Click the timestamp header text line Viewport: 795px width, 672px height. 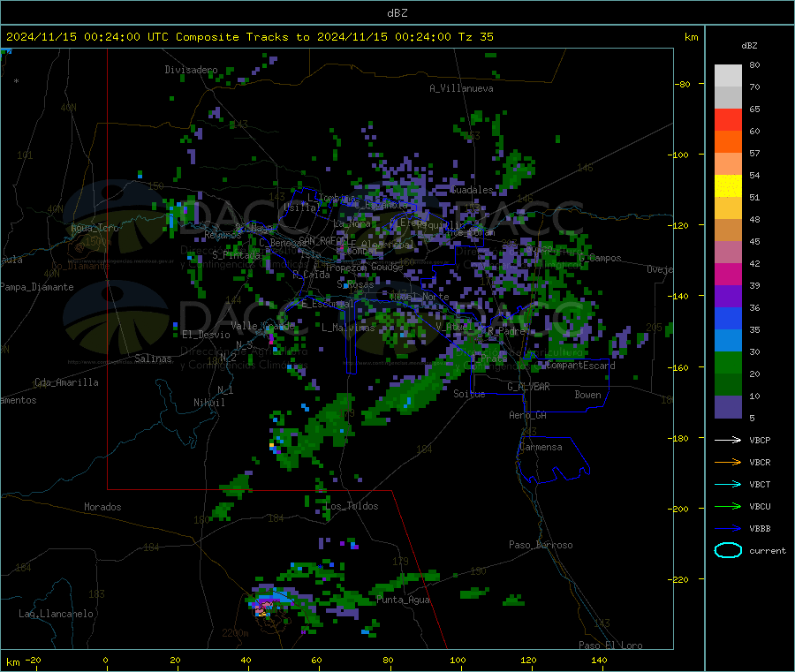click(250, 37)
